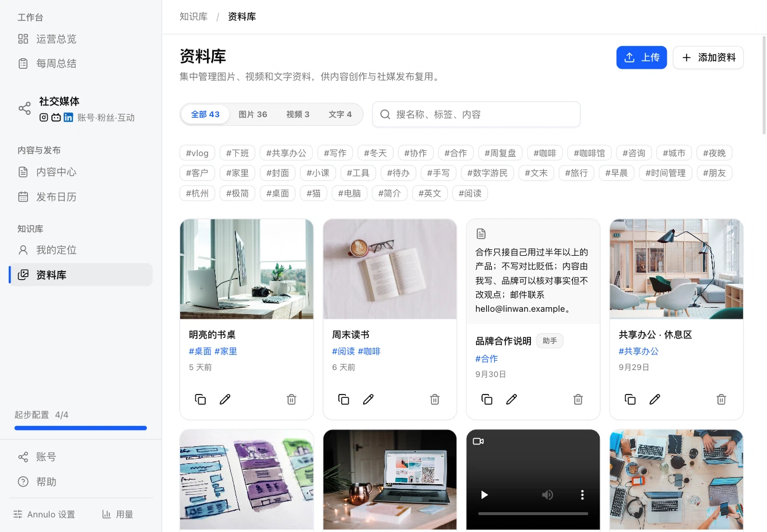The image size is (767, 532).
Task: Filter by the #极简 tag chip
Action: pyautogui.click(x=237, y=193)
